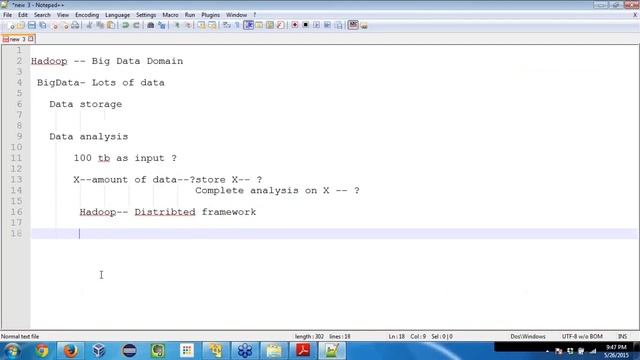Open the File menu

pos(7,15)
